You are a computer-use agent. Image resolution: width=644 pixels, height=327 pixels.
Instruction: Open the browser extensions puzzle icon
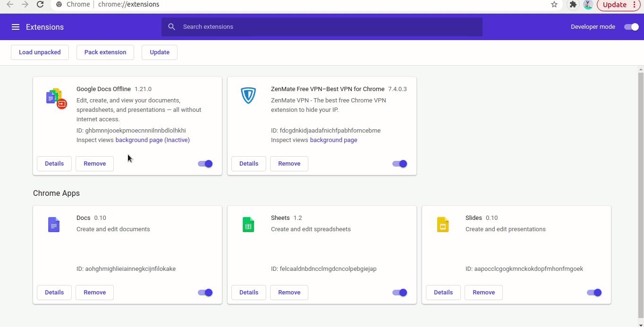pyautogui.click(x=573, y=5)
